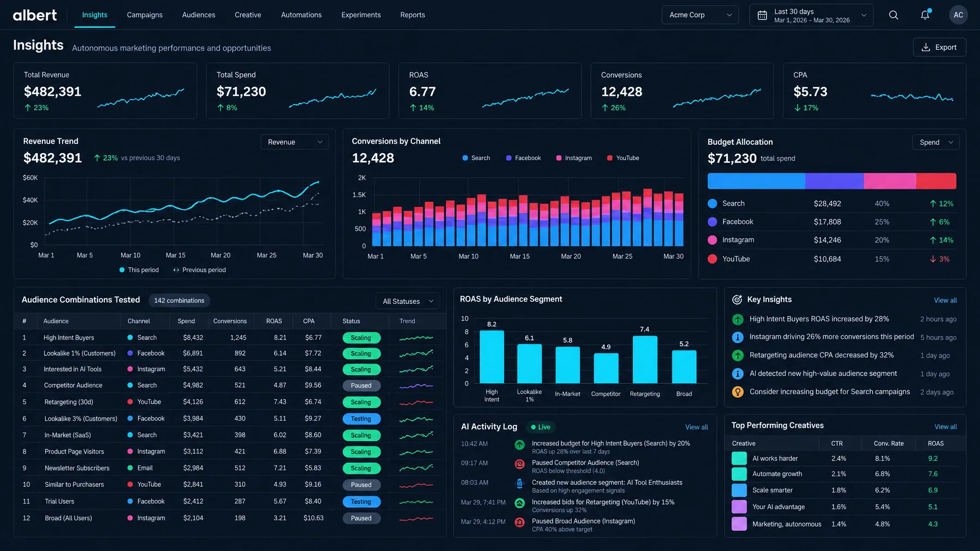Toggle This period line in Revenue Trend
Viewport: 980px width, 551px height.
point(139,270)
